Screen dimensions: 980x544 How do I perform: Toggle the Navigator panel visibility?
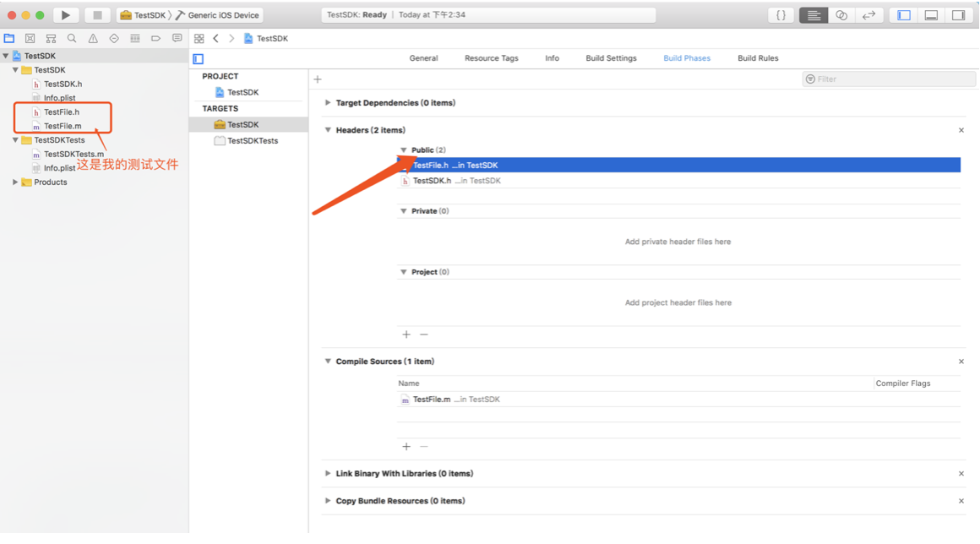[x=904, y=15]
